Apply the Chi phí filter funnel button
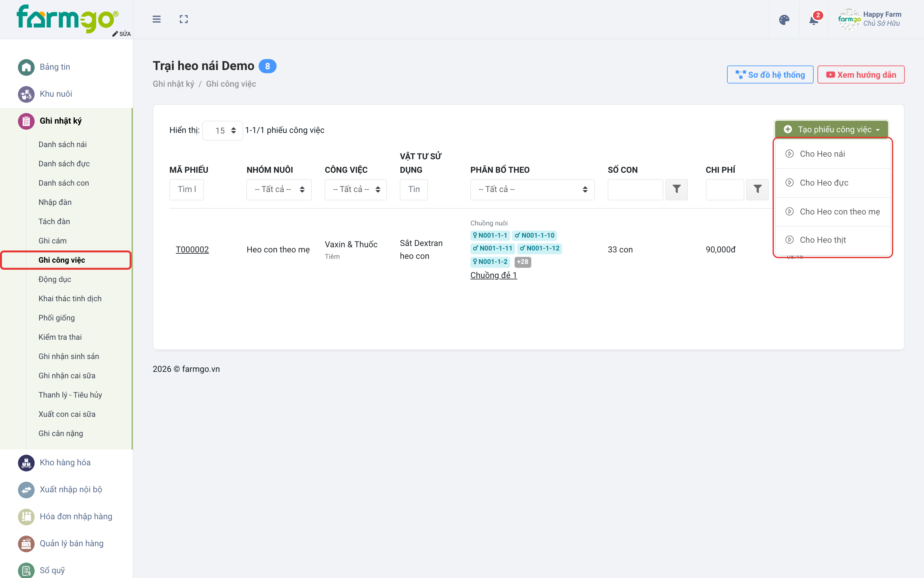This screenshot has height=578, width=924. [757, 189]
